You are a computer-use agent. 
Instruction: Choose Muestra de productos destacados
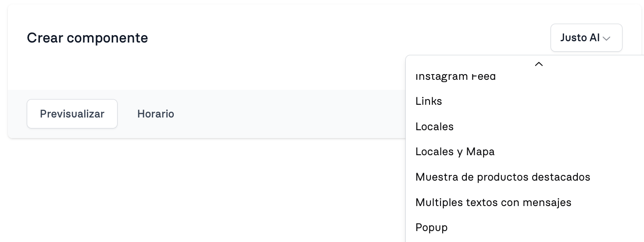click(x=525, y=177)
